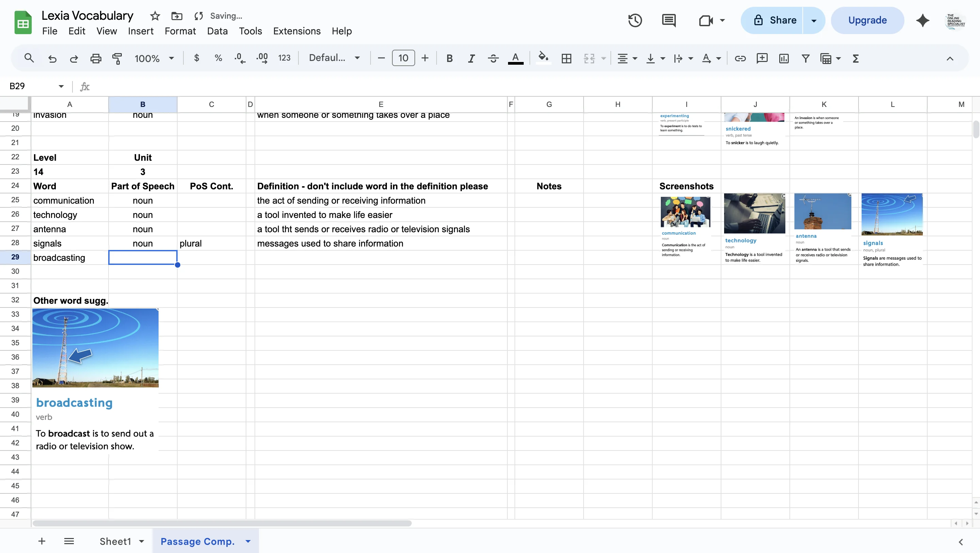This screenshot has width=980, height=553.
Task: Insert a comment from the toolbar
Action: pos(762,58)
